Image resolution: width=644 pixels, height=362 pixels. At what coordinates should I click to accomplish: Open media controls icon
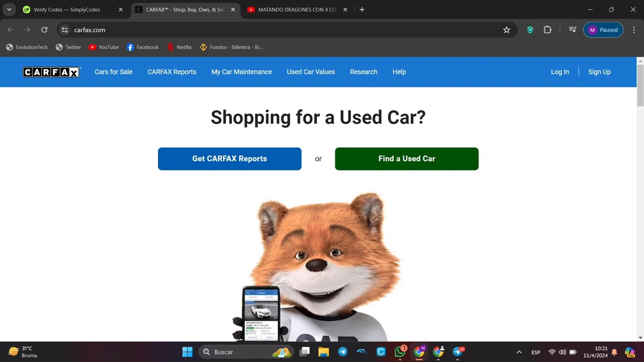point(572,30)
